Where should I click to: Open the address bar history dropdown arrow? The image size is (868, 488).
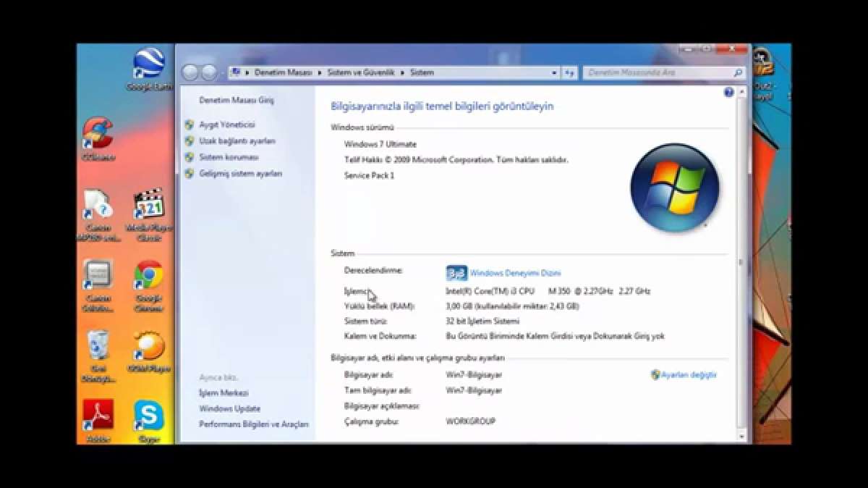tap(555, 73)
